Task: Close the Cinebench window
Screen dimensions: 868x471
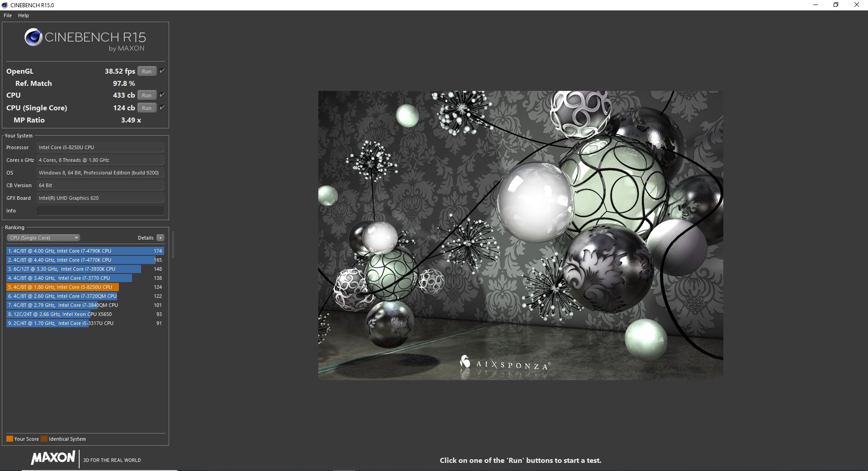Action: coord(857,5)
